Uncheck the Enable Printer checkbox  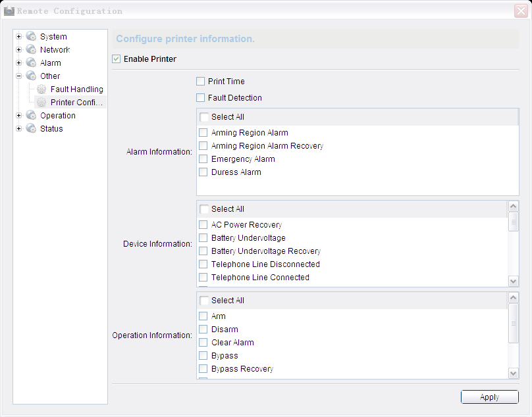click(117, 59)
